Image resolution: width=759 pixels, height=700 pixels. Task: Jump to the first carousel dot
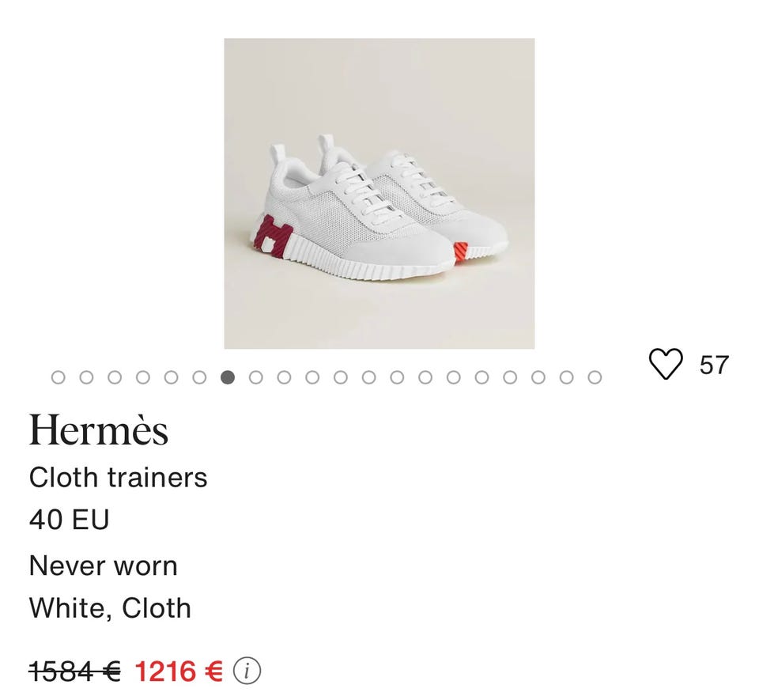coord(58,377)
